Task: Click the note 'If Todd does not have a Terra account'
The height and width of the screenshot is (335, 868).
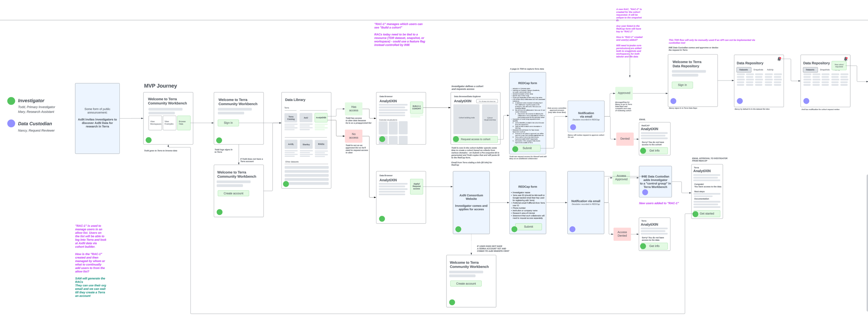Action: 251,160
